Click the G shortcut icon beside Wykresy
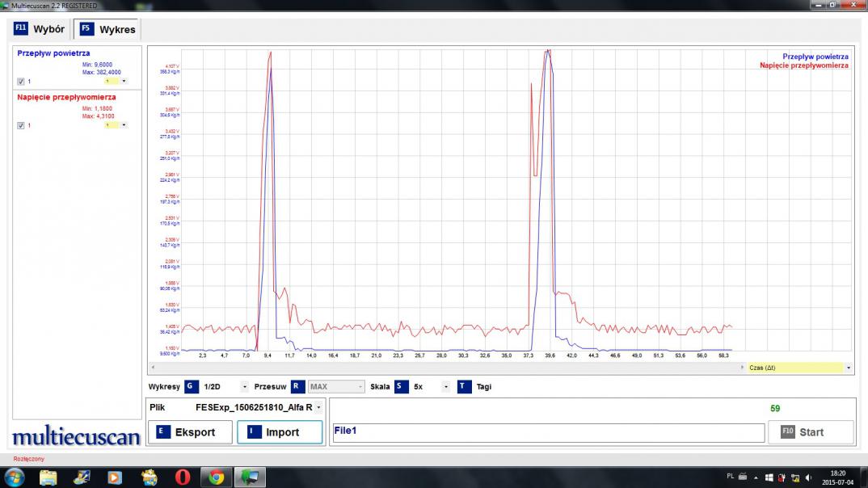The width and height of the screenshot is (868, 488). [191, 386]
